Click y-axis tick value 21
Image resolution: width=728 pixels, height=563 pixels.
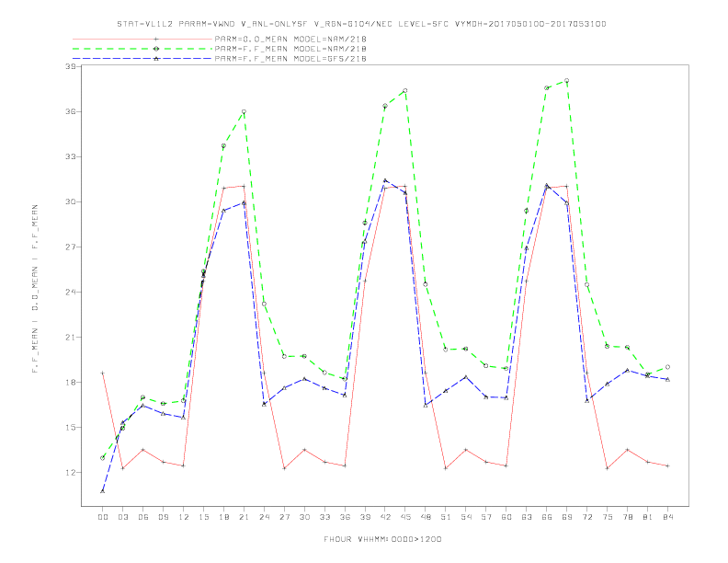point(70,337)
